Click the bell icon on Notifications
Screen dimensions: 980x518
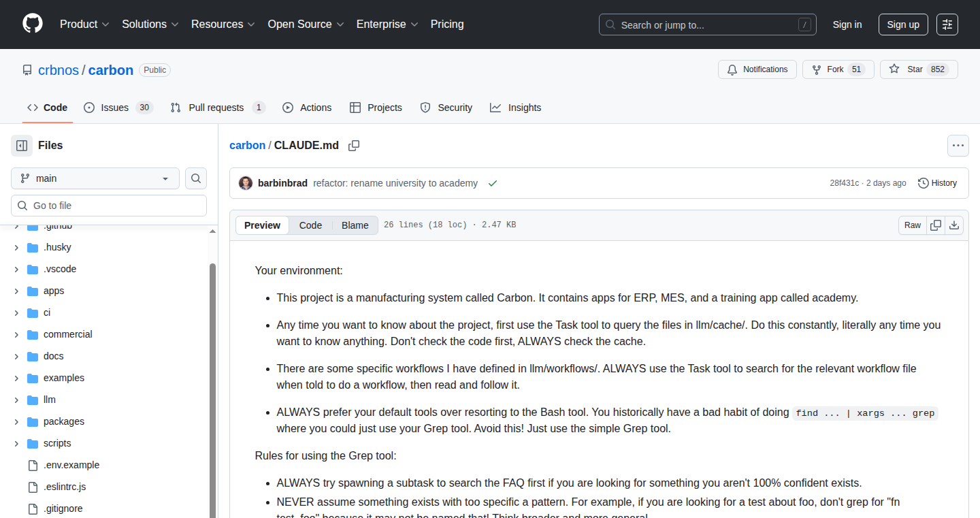[x=732, y=69]
